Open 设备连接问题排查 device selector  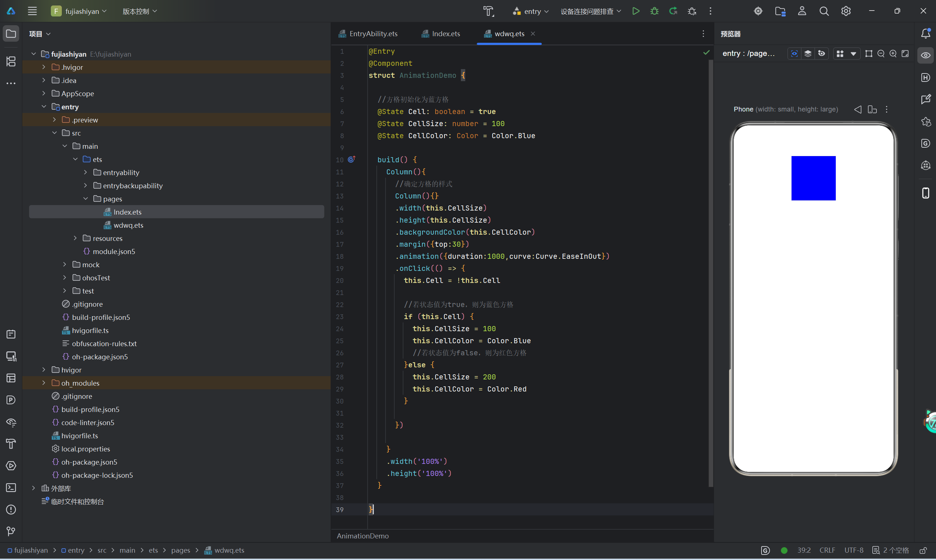pyautogui.click(x=590, y=11)
